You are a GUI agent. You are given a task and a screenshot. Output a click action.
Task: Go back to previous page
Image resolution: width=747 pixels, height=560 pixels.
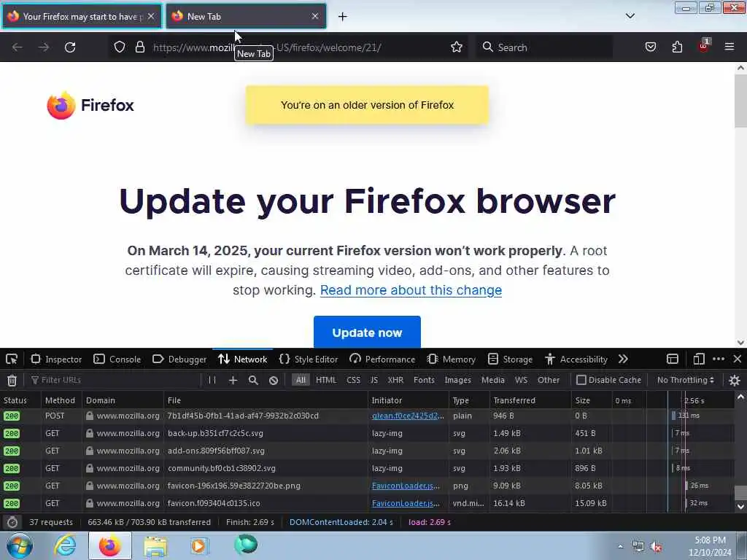18,47
